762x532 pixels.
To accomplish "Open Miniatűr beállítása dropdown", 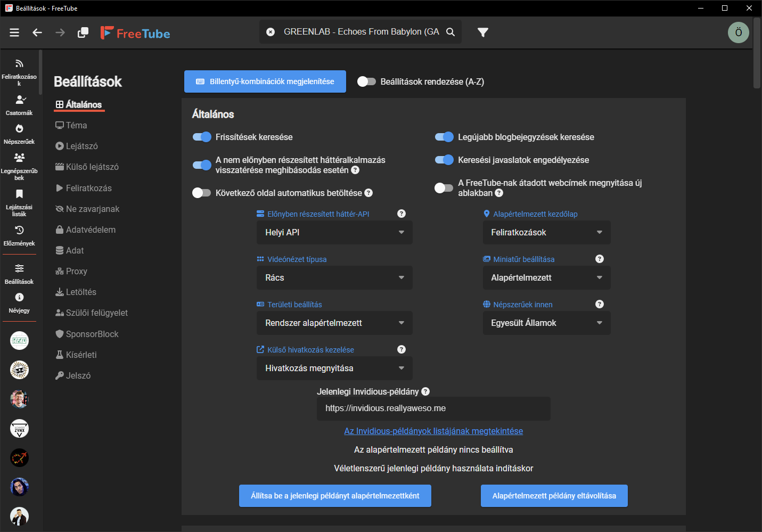I will tap(546, 278).
